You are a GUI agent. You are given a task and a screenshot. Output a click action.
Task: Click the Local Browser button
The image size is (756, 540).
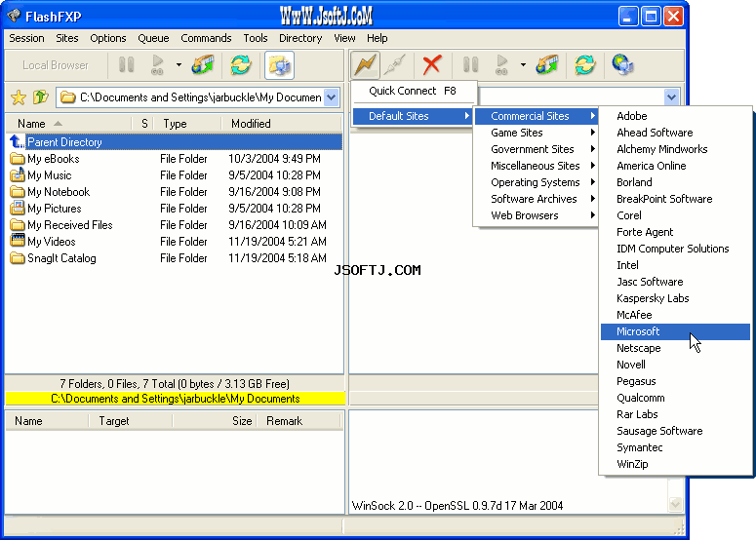pyautogui.click(x=56, y=65)
